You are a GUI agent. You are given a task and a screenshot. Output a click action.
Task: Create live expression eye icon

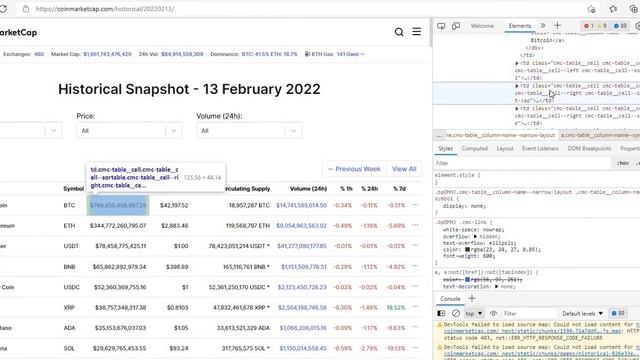tap(493, 313)
